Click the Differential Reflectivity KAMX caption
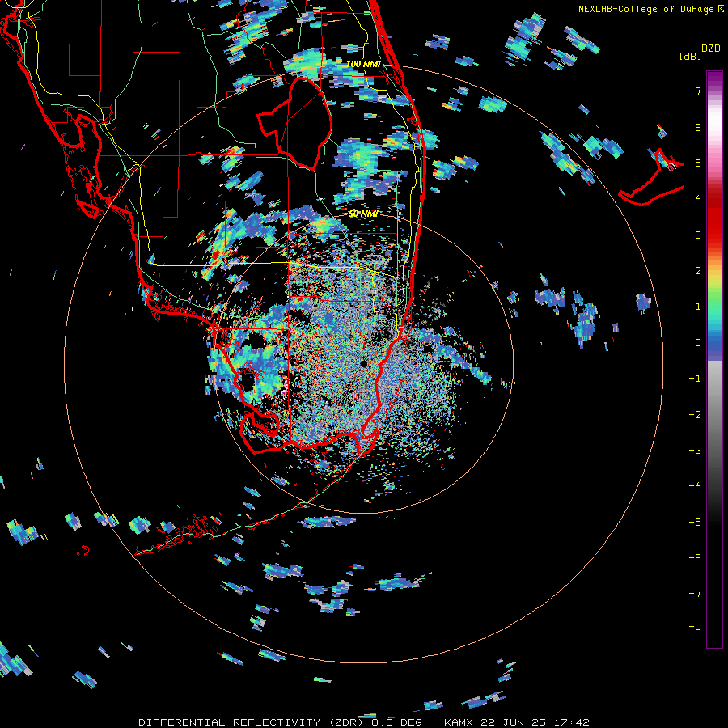This screenshot has height=728, width=728. 363,722
